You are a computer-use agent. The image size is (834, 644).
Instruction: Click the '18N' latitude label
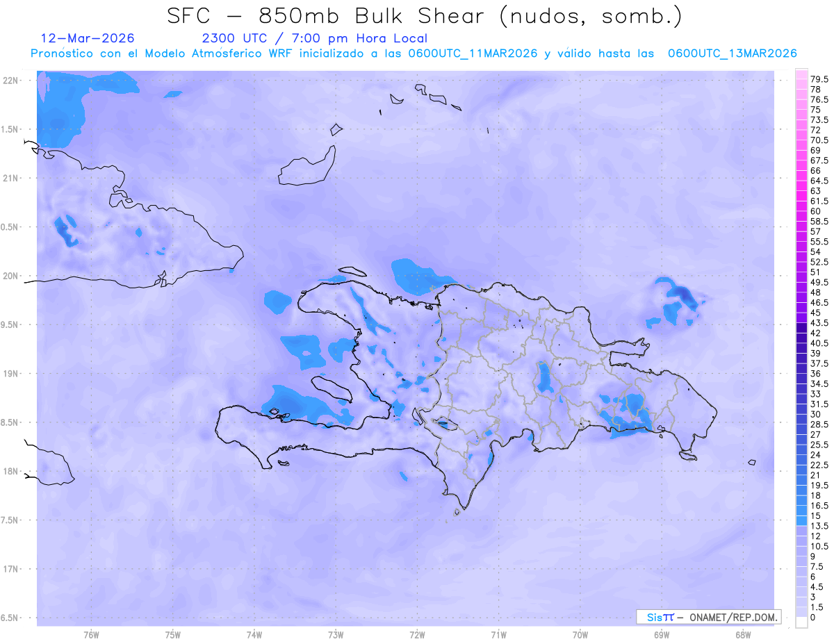12,472
